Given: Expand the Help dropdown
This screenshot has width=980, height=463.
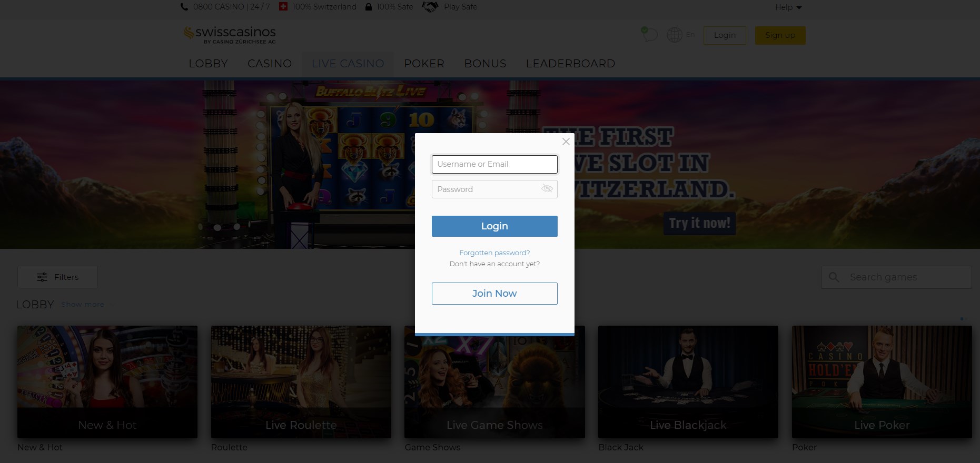Looking at the screenshot, I should click(x=788, y=7).
